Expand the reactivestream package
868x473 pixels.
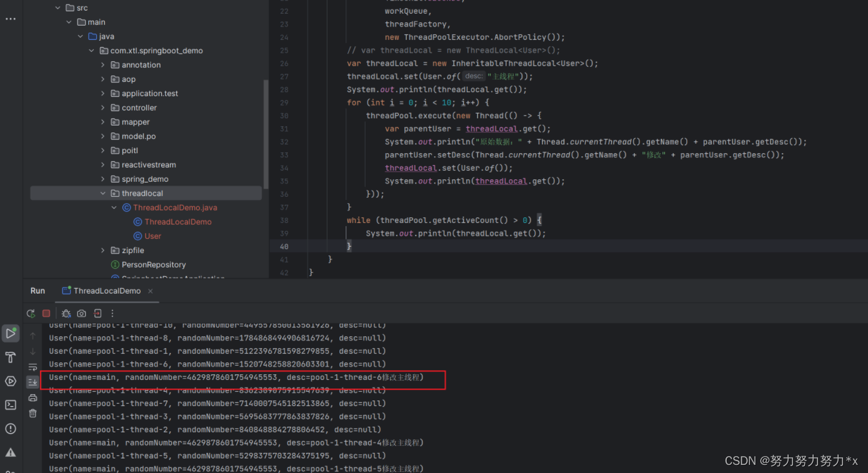(103, 165)
